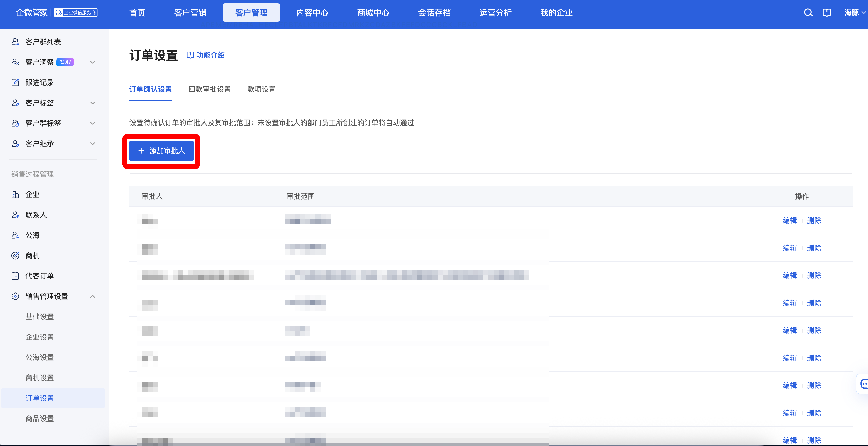Click the 企业 building icon in the sidebar

[15, 194]
